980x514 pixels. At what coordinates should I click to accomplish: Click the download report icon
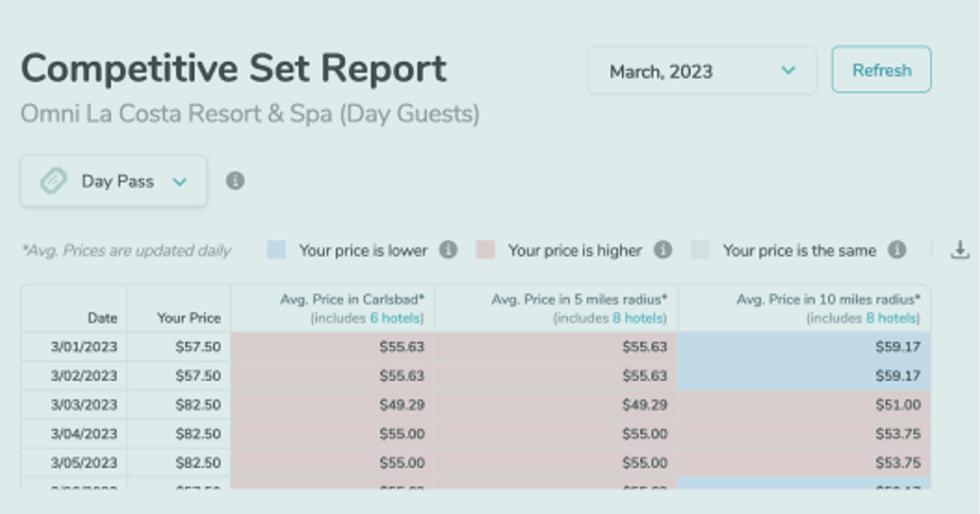tap(960, 250)
